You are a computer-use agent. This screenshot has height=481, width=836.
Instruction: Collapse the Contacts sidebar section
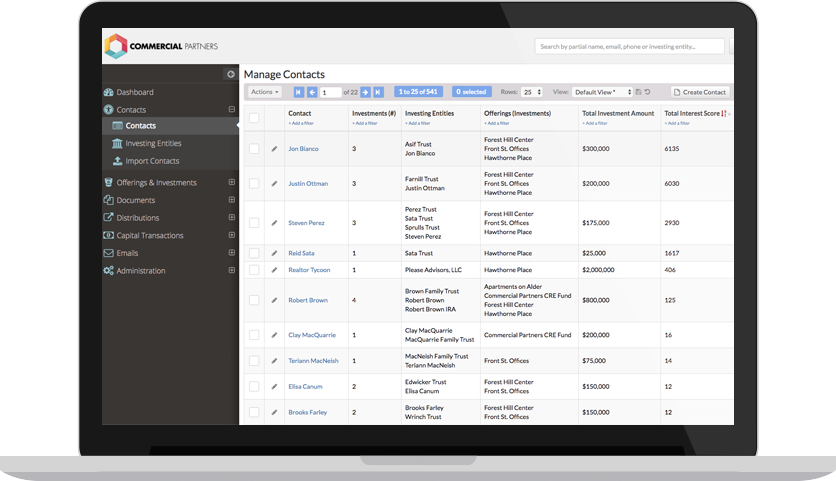tap(231, 109)
